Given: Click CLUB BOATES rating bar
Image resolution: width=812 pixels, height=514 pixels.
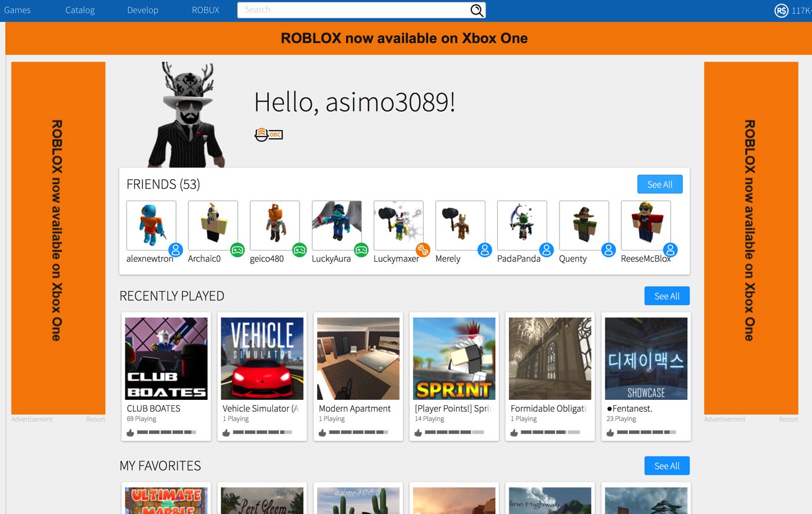Looking at the screenshot, I should (167, 432).
